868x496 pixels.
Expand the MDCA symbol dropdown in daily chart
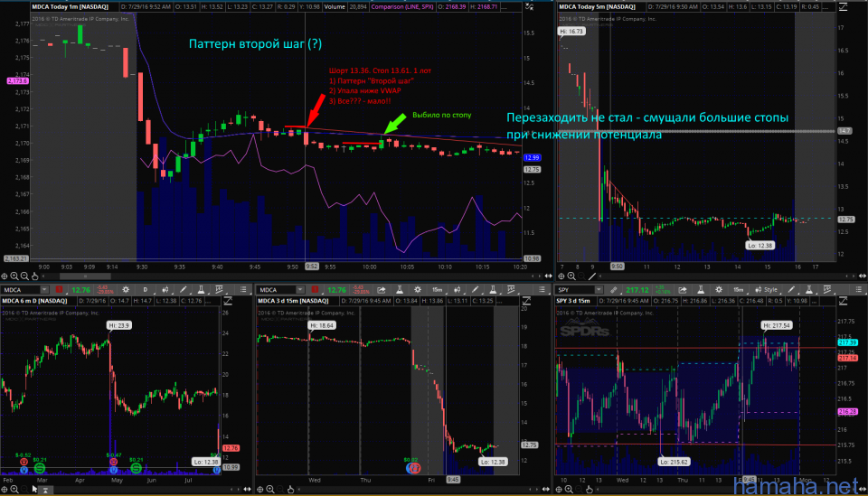44,290
